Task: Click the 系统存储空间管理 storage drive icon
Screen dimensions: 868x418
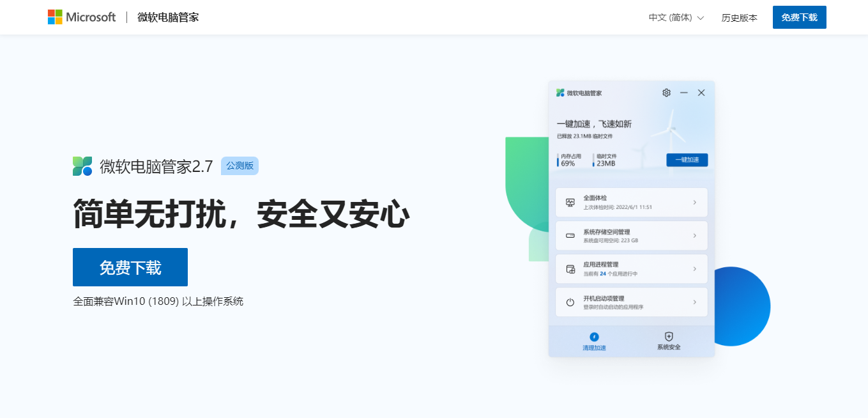Action: [570, 235]
